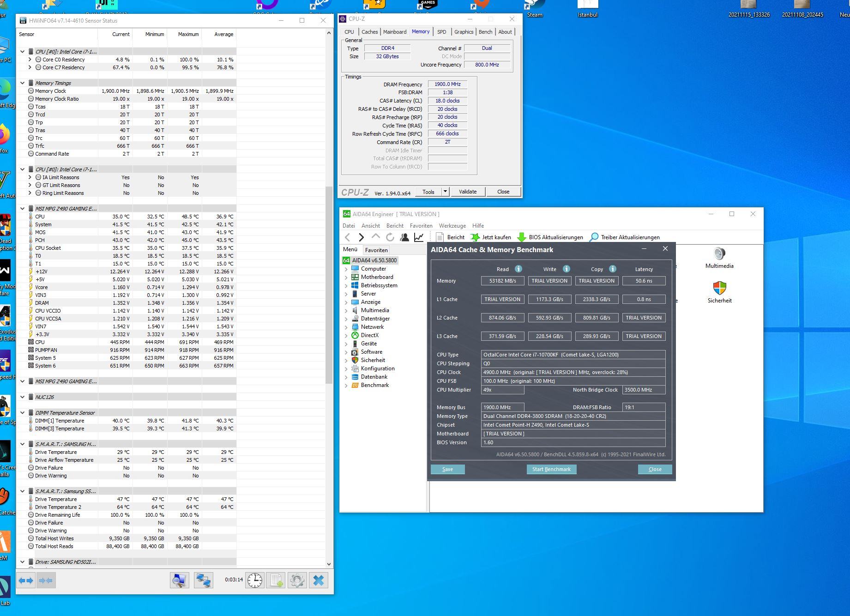This screenshot has height=616, width=850.
Task: Click Close in benchmark dialog
Action: tap(655, 469)
